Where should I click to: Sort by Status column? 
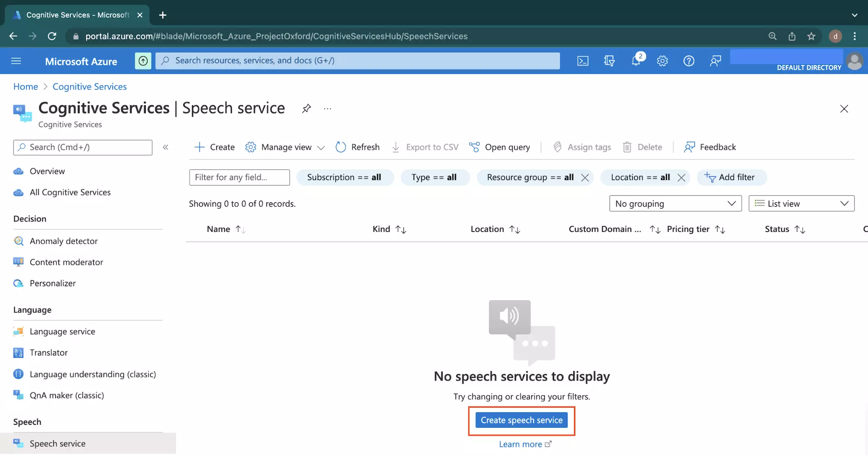coord(785,229)
